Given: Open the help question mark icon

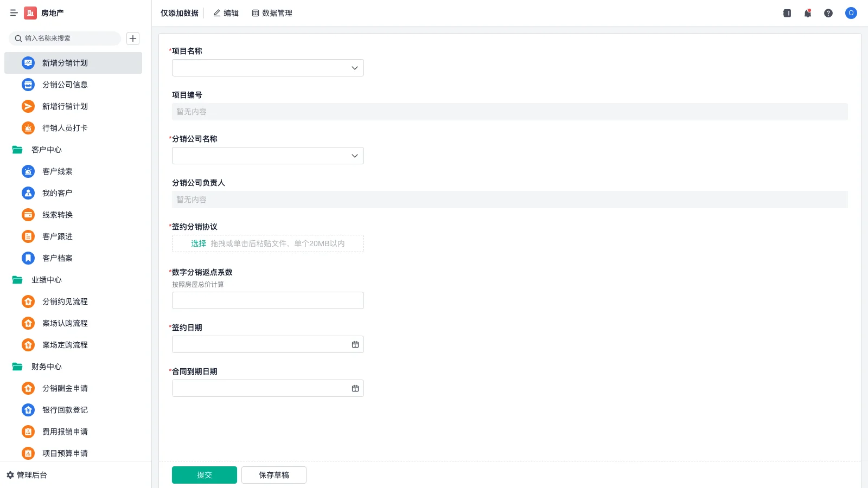Looking at the screenshot, I should tap(828, 13).
